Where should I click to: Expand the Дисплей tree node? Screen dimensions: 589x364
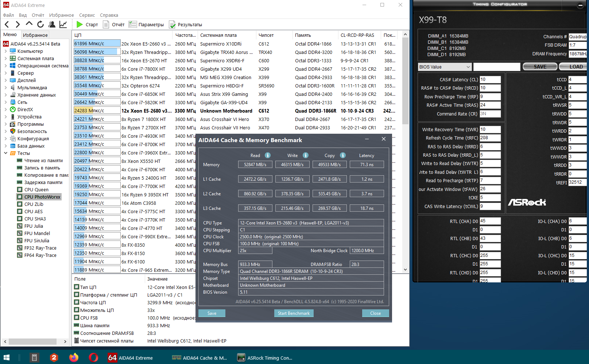coord(5,81)
